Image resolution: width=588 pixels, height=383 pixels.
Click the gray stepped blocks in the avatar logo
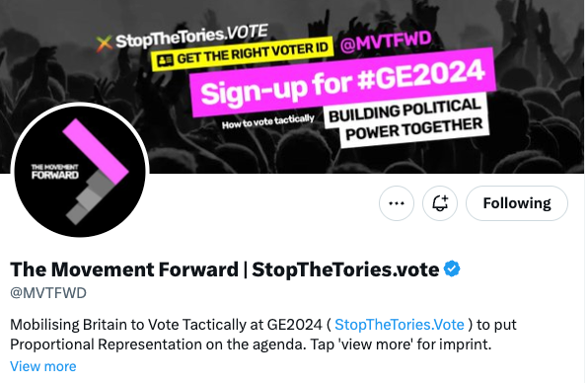pyautogui.click(x=90, y=197)
